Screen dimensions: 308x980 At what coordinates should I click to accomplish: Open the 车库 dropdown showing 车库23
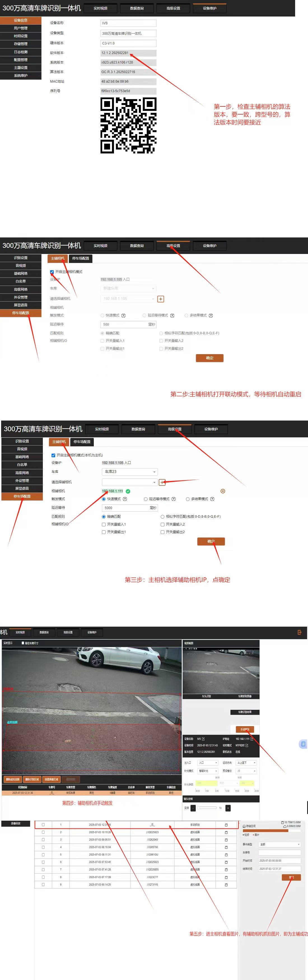[x=130, y=472]
